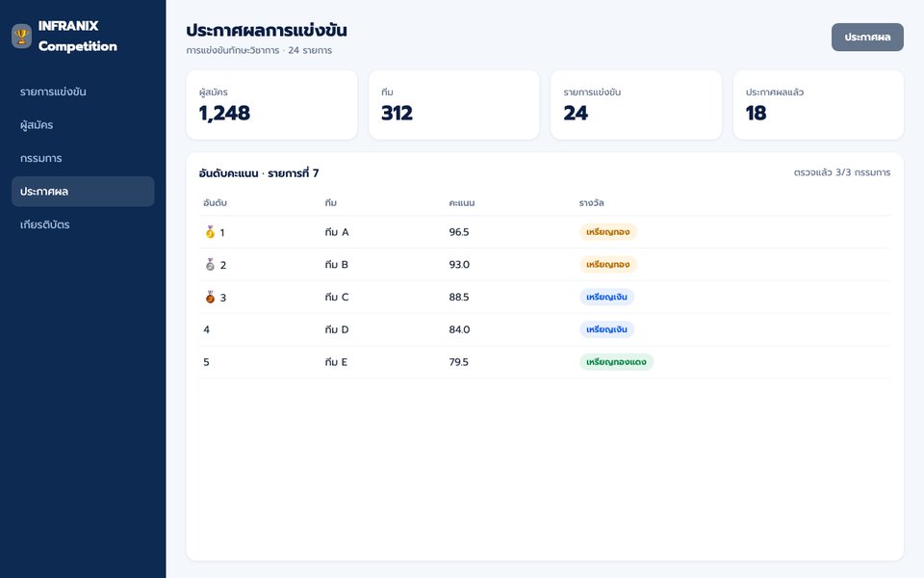This screenshot has height=578, width=924.
Task: Click the ประกาศผลการแข่งขัน page heading
Action: coord(267,30)
